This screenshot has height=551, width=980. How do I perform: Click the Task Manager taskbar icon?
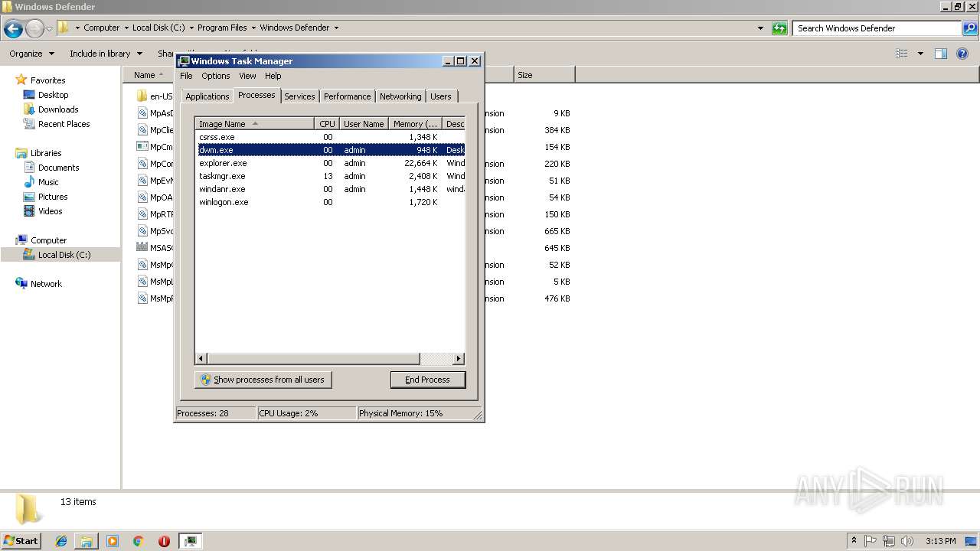[190, 541]
